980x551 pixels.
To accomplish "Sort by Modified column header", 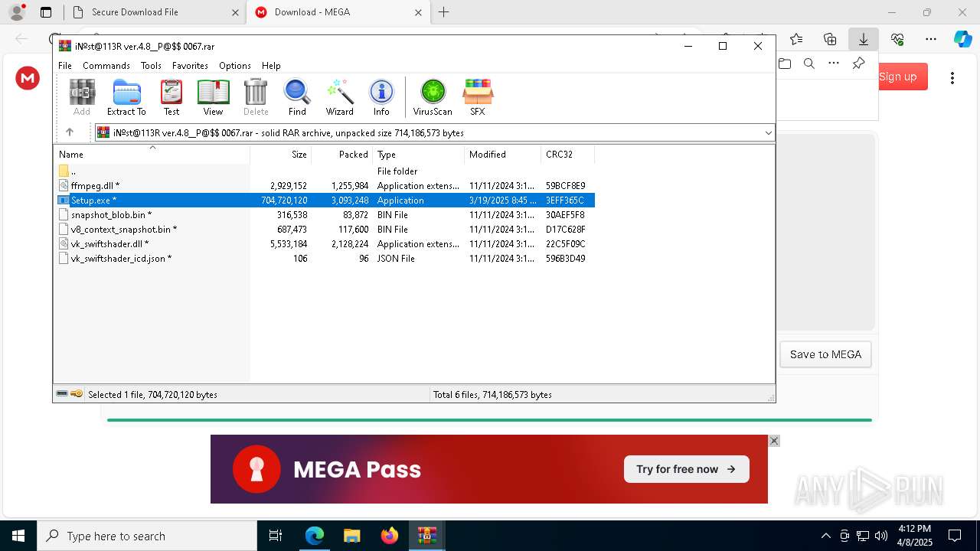I will pyautogui.click(x=503, y=154).
